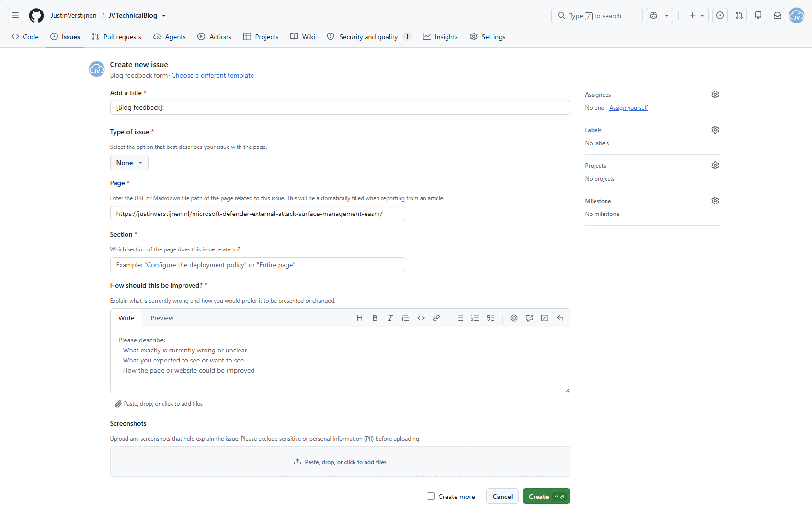This screenshot has height=521, width=812.
Task: Open the Assignees gear settings
Action: click(x=715, y=94)
